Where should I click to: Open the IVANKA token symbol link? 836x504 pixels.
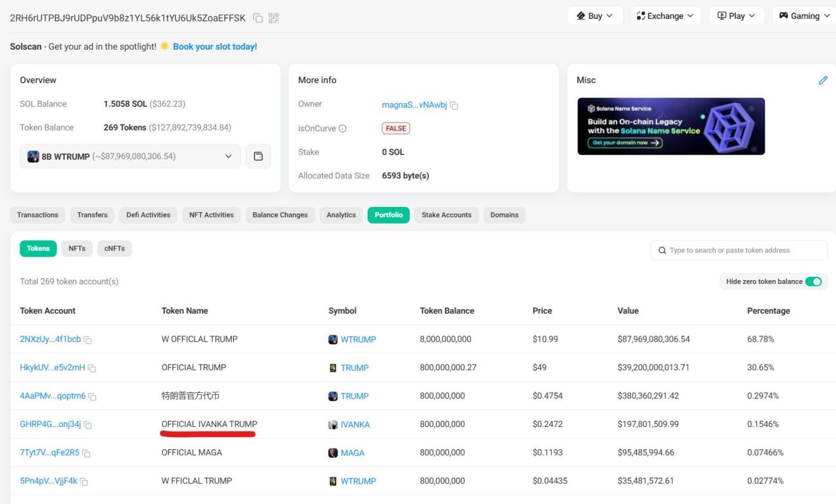(355, 424)
